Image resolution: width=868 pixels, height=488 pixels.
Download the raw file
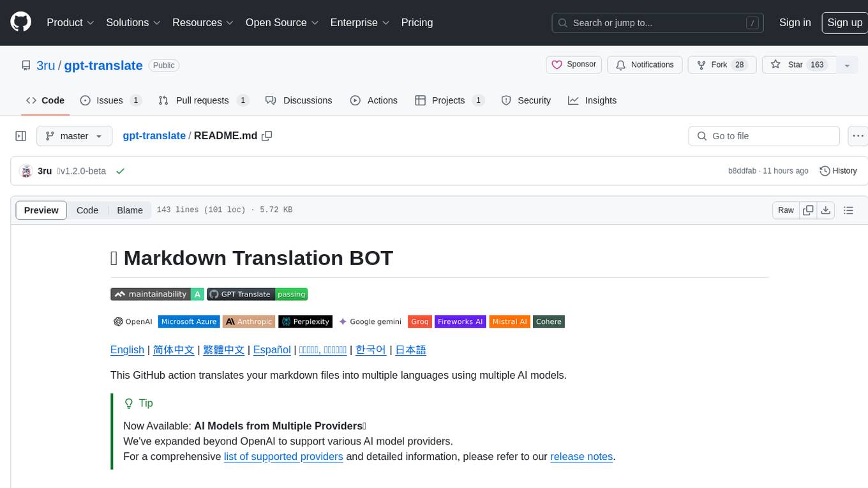pyautogui.click(x=826, y=210)
